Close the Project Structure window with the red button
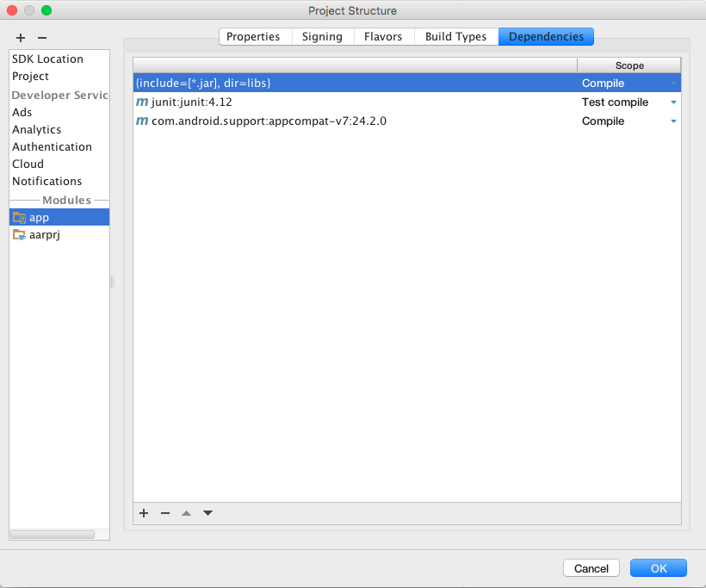 coord(12,10)
